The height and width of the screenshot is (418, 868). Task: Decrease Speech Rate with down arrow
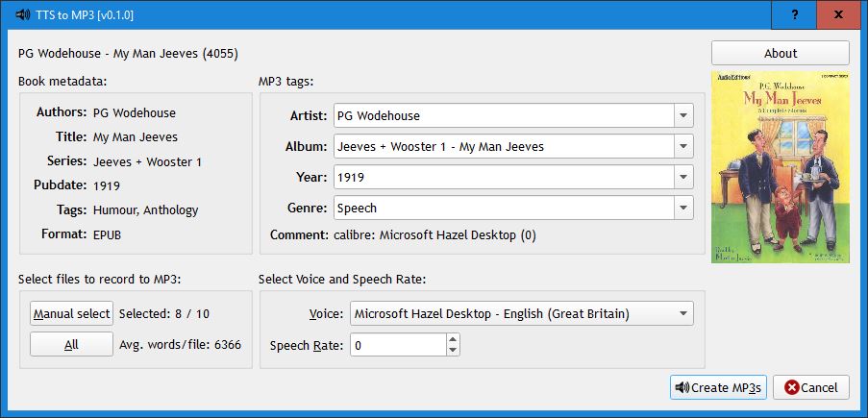point(453,350)
